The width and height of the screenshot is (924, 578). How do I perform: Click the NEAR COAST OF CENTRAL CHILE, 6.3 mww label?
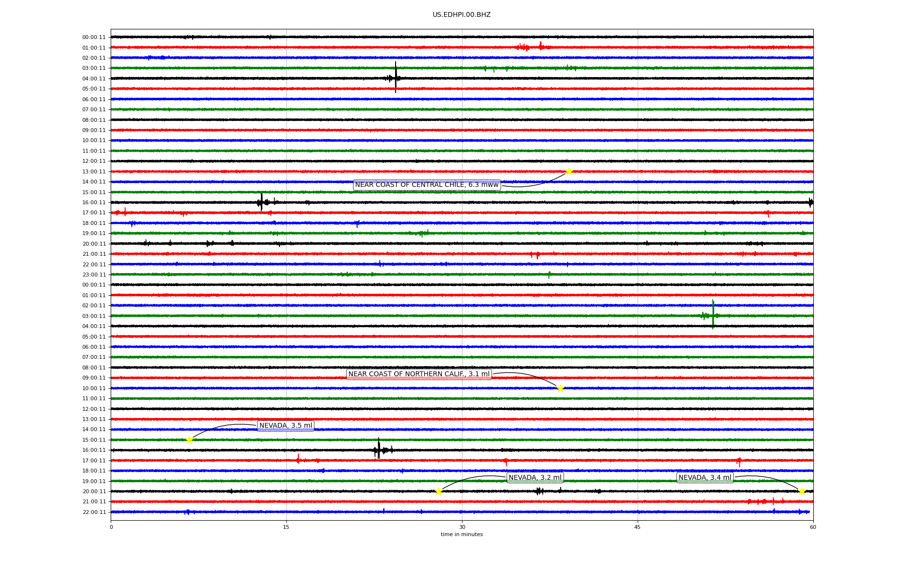pos(426,185)
